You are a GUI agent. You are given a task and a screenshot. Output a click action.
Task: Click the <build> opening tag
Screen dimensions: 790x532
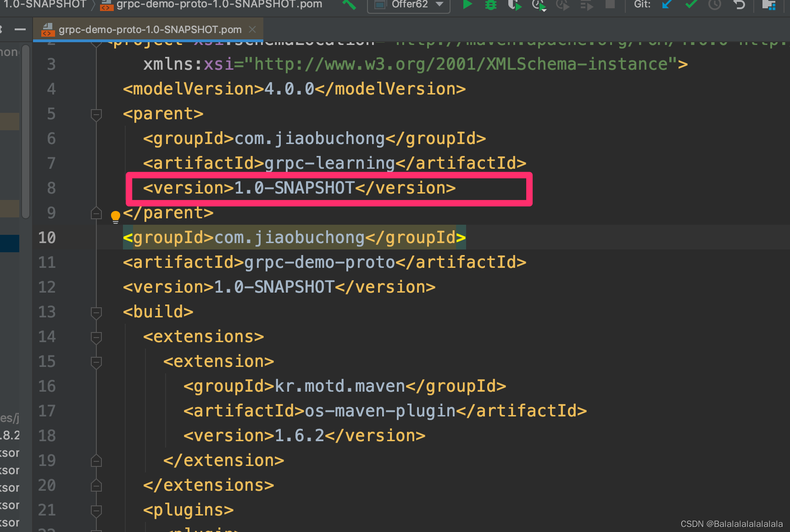(158, 312)
